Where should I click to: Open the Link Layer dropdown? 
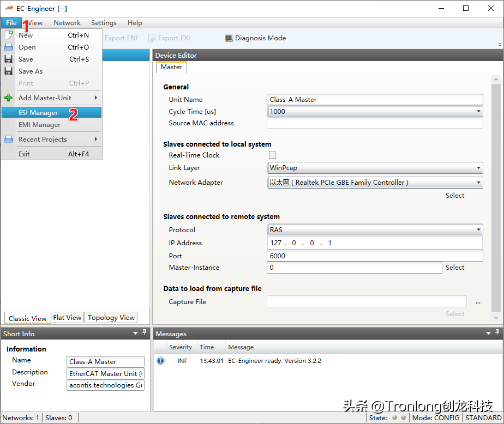(x=479, y=168)
